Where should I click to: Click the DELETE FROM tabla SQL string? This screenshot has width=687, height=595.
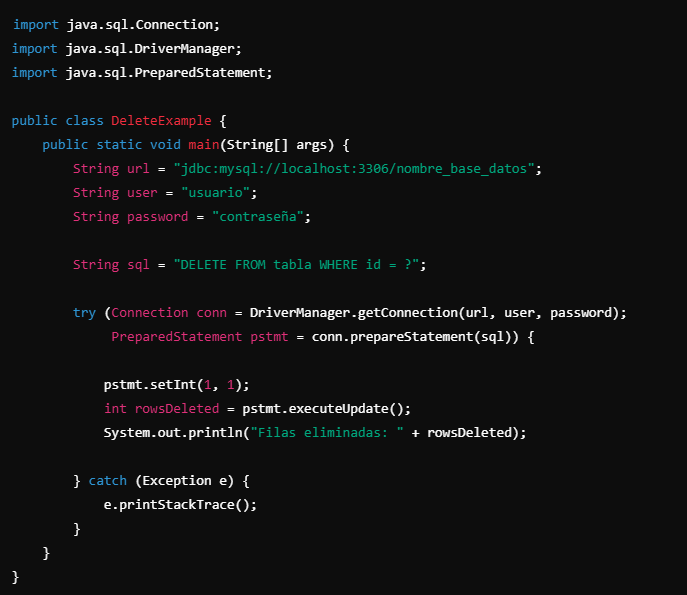pyautogui.click(x=296, y=265)
